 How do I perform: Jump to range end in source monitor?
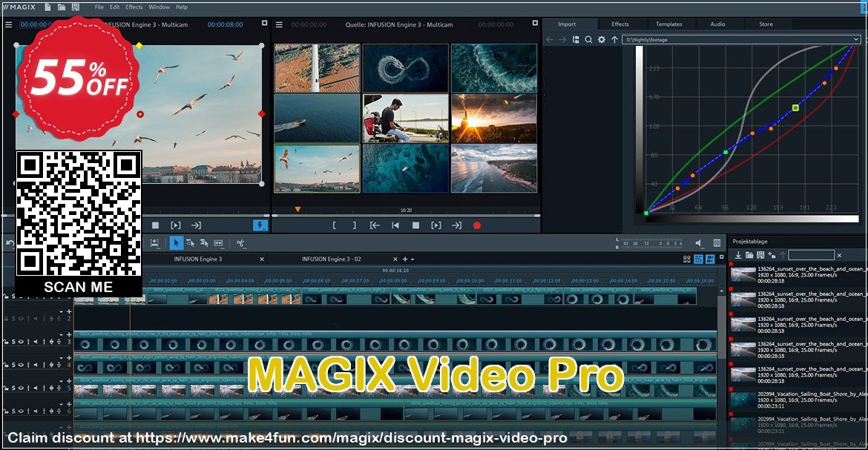pos(456,225)
